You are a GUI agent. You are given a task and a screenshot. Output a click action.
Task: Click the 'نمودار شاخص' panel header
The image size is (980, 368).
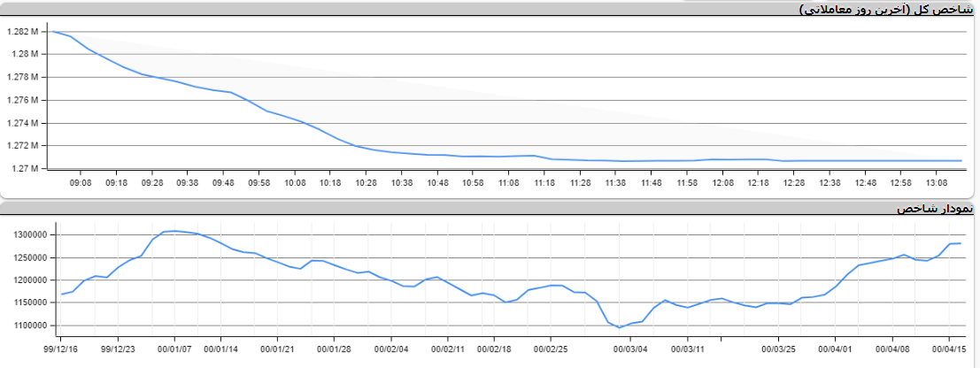935,208
